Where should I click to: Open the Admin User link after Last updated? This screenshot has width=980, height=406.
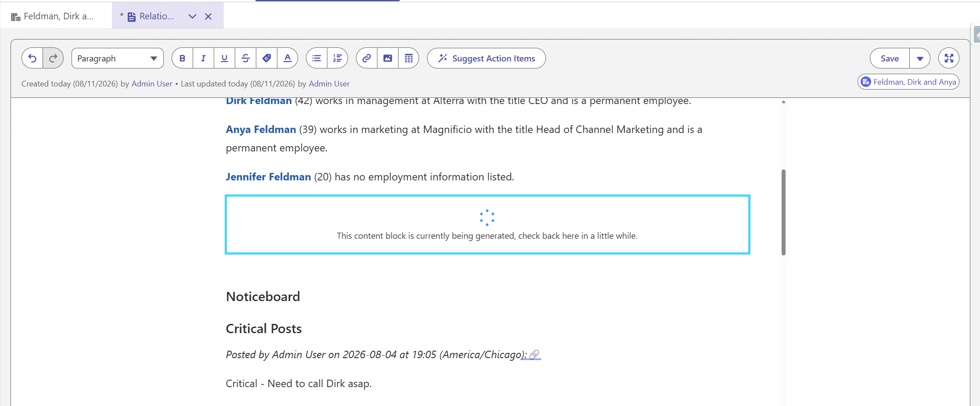pyautogui.click(x=329, y=84)
